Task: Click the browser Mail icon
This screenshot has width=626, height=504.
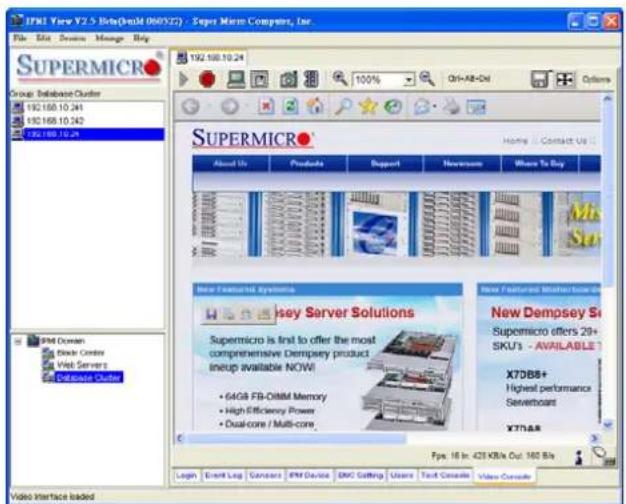Action: [423, 107]
